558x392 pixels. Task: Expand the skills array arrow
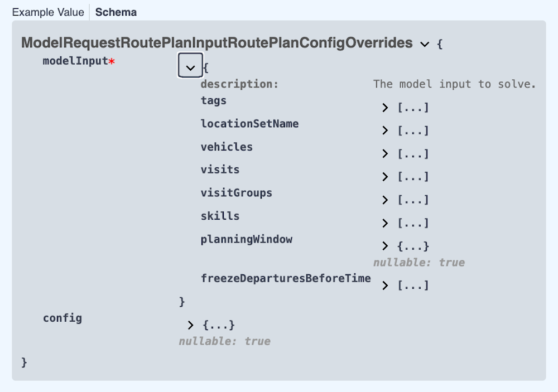click(x=385, y=223)
